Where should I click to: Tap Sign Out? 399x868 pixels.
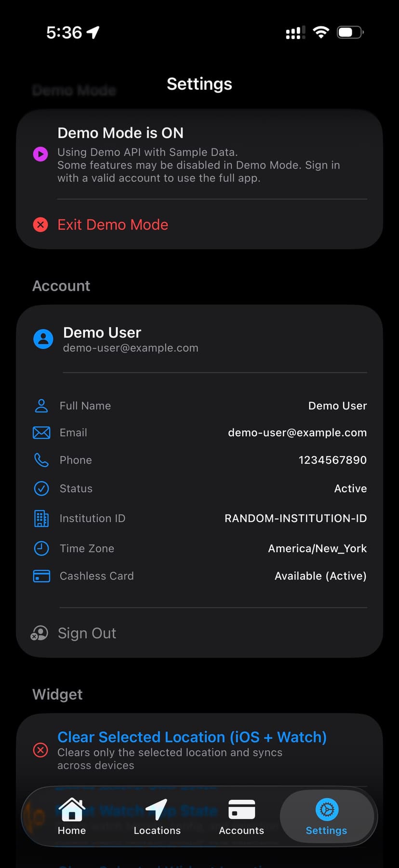click(x=87, y=633)
